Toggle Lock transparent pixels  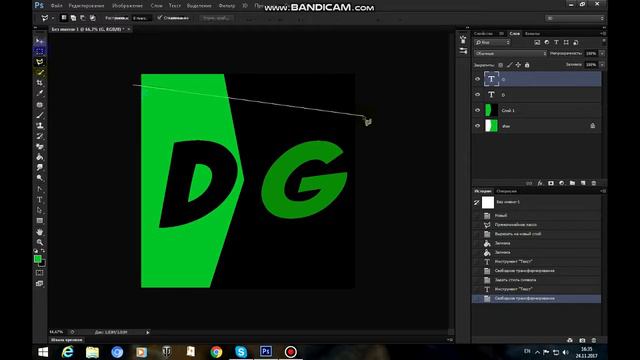coord(500,65)
